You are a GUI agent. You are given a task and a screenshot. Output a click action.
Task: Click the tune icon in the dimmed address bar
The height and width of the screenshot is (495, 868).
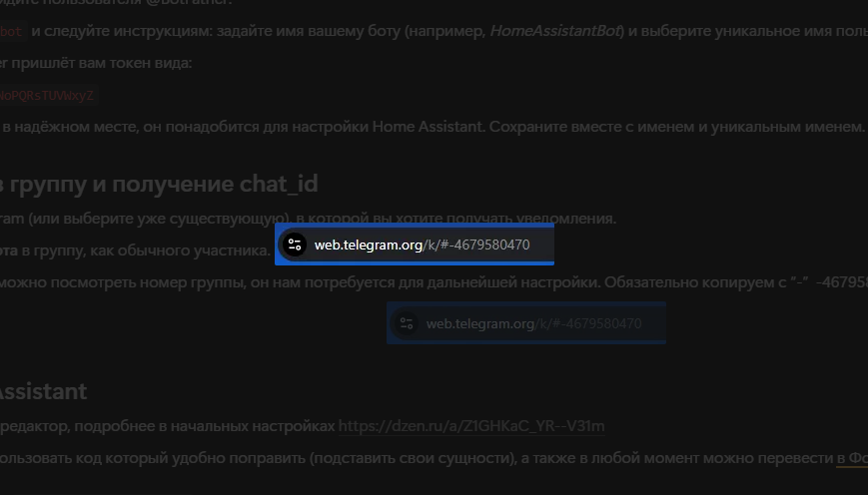(x=407, y=323)
